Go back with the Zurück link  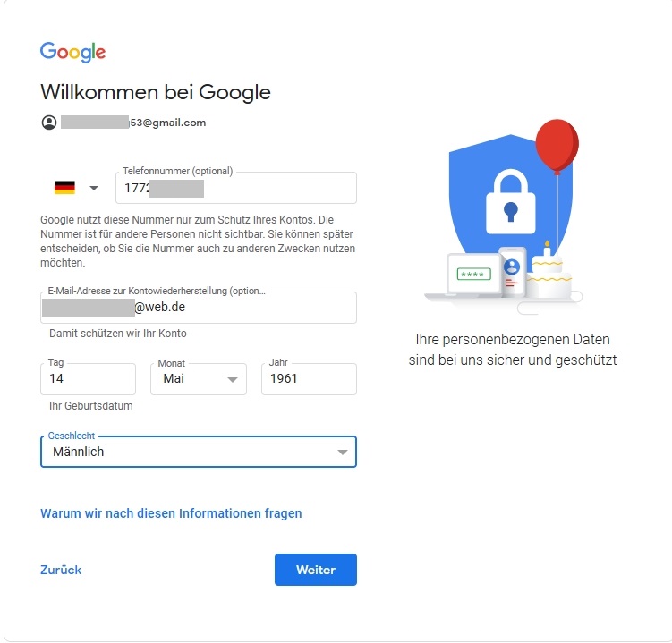point(61,570)
